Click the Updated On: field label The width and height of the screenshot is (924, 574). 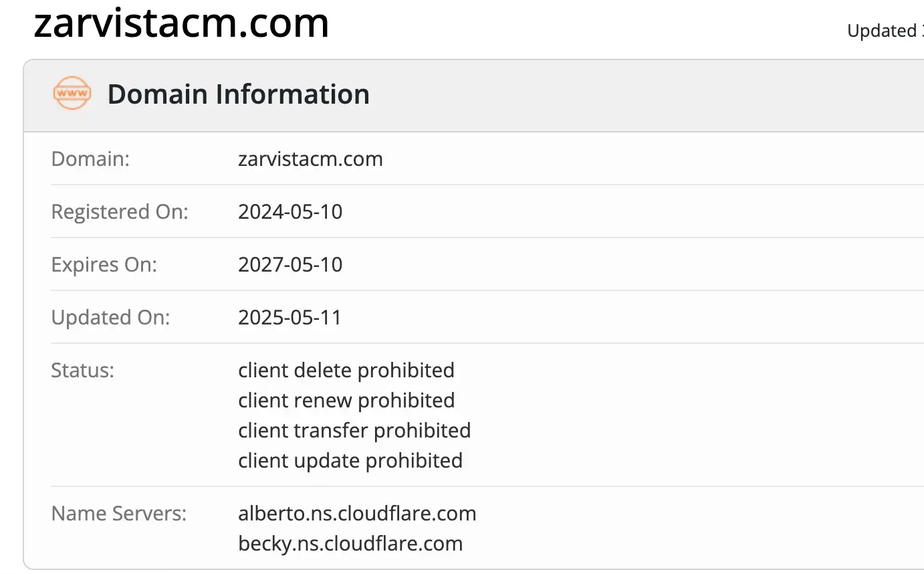pos(110,317)
